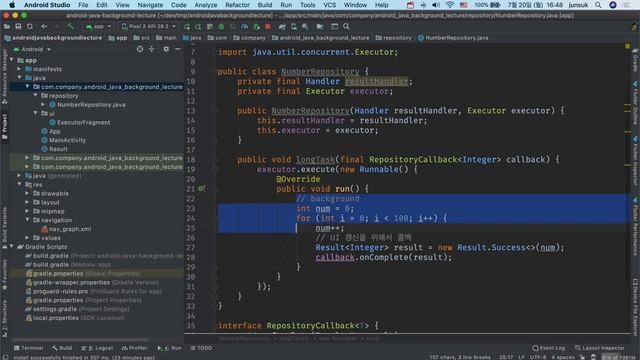Open the Build tool window
Image resolution: width=640 pixels, height=360 pixels.
point(62,348)
